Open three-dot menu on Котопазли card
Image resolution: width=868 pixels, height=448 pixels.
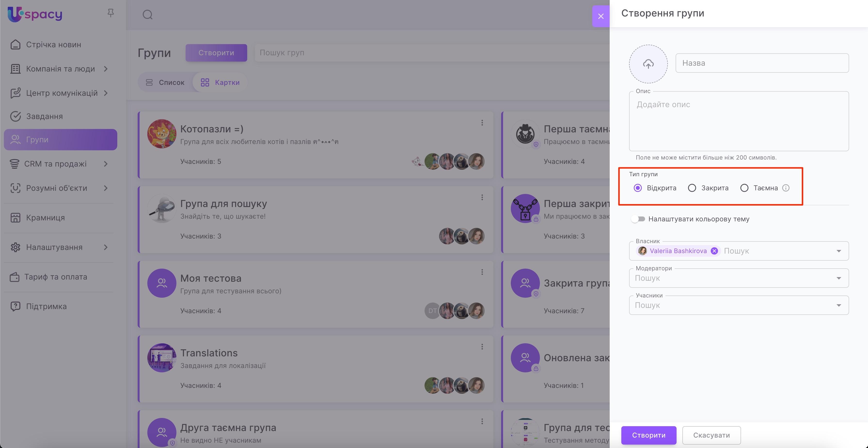pos(482,123)
